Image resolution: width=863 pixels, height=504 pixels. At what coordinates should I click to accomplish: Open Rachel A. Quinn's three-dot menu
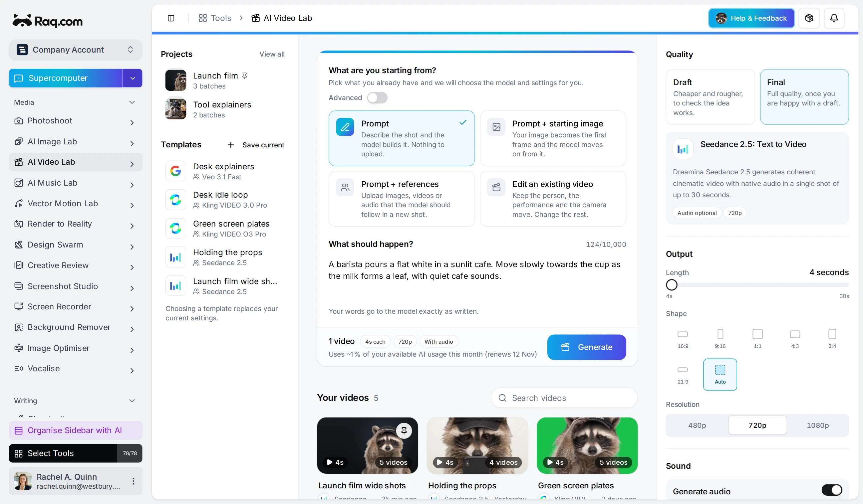coord(133,481)
